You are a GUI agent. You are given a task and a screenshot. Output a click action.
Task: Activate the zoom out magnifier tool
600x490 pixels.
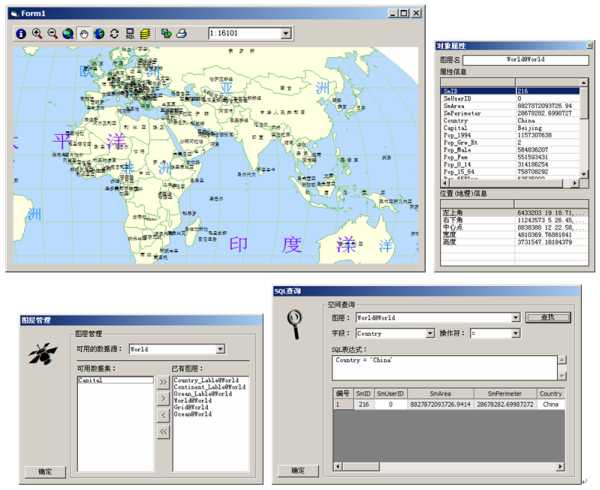pos(52,34)
